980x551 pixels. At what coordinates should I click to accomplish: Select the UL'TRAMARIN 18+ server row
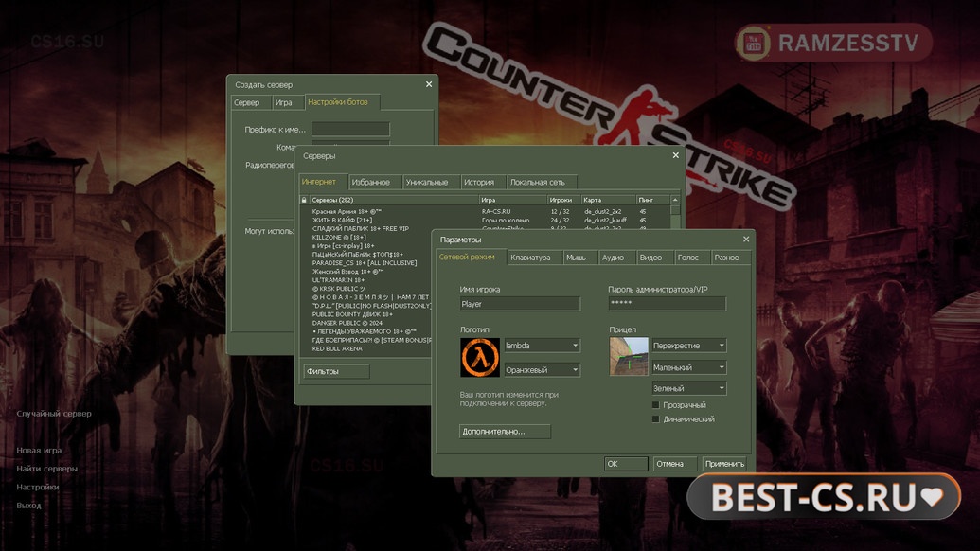[365, 280]
